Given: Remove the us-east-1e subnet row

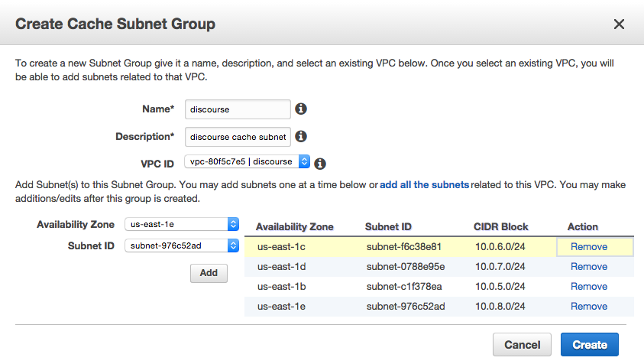Looking at the screenshot, I should [589, 307].
